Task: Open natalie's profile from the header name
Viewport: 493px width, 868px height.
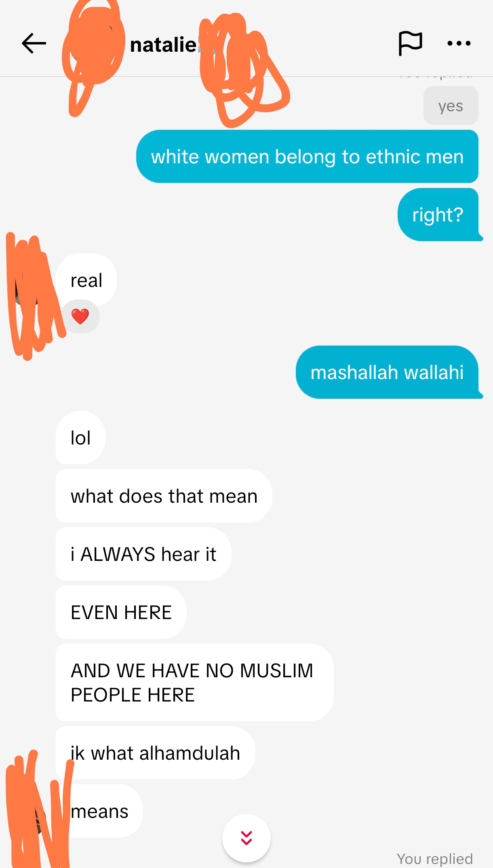Action: pyautogui.click(x=163, y=44)
